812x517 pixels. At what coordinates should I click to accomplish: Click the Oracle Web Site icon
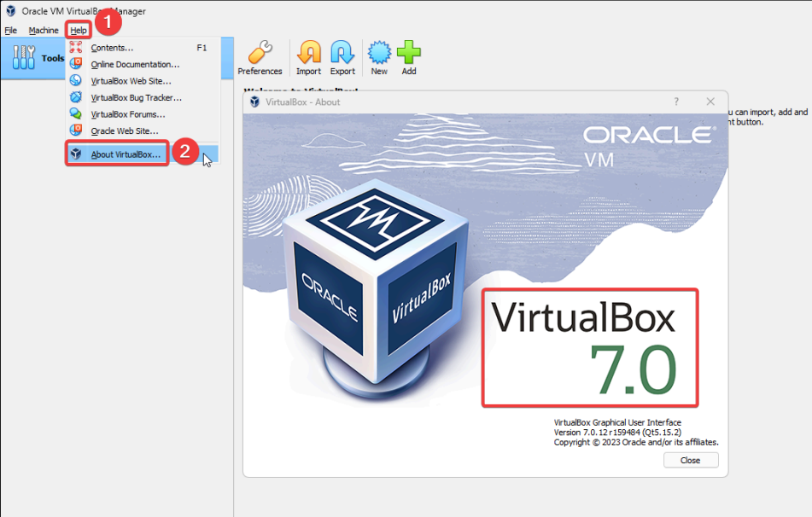point(76,130)
